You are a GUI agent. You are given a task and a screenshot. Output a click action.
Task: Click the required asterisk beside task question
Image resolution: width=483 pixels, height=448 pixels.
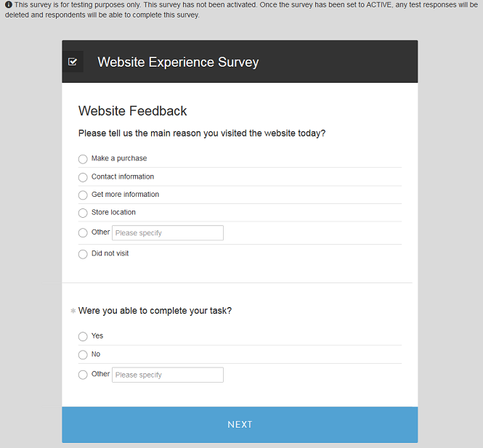[x=73, y=311]
